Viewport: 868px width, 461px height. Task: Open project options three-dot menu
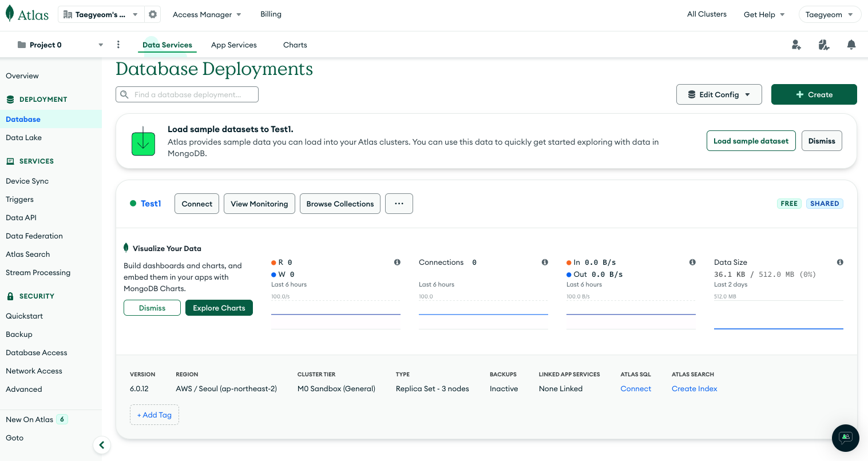pyautogui.click(x=118, y=45)
